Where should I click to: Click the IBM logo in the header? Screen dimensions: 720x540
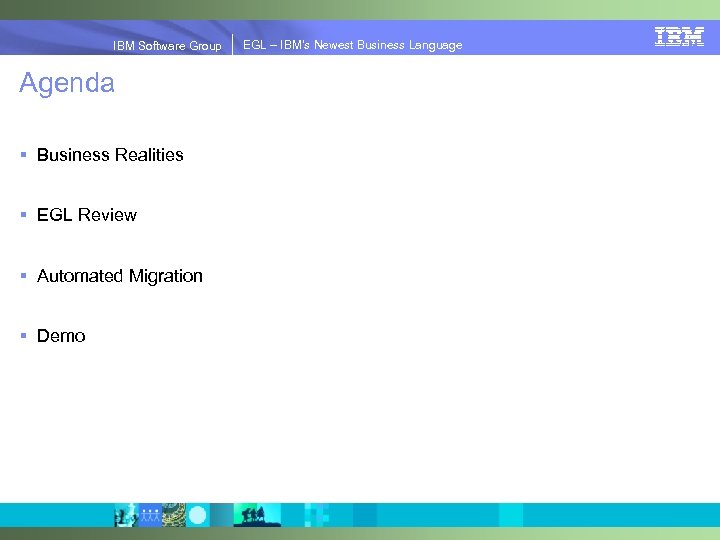[679, 36]
